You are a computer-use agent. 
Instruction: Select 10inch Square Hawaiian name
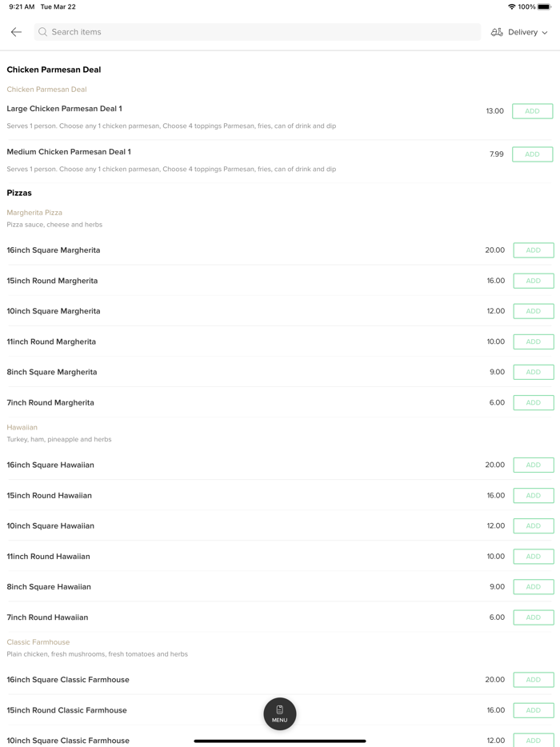pos(50,526)
